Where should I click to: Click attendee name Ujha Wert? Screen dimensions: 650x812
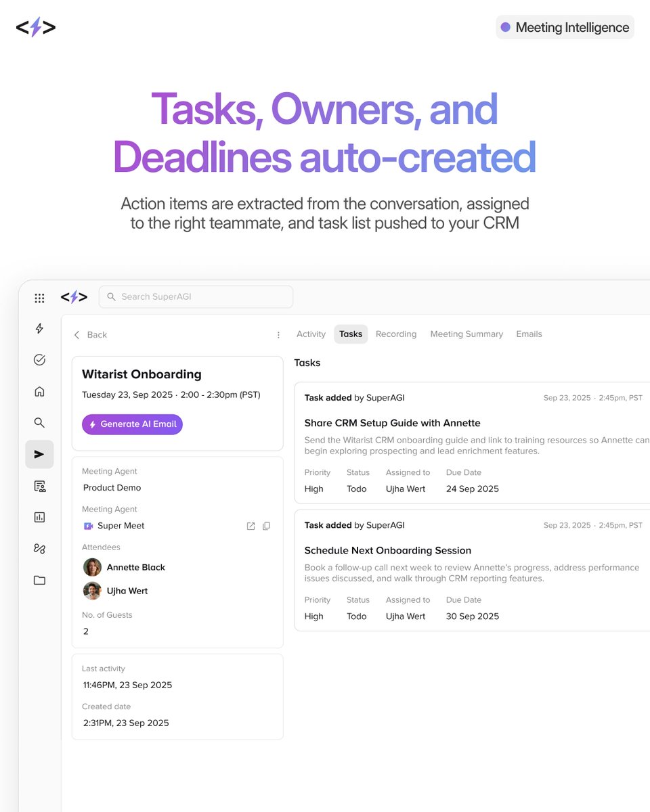[x=127, y=591]
